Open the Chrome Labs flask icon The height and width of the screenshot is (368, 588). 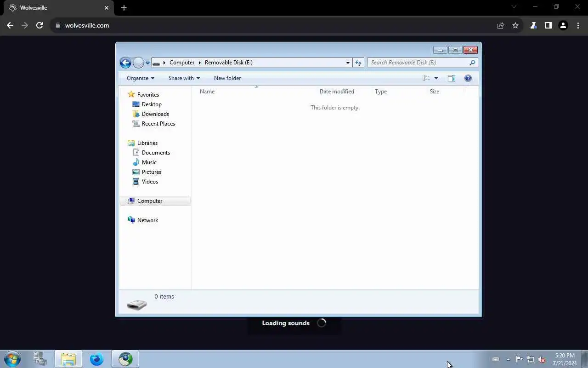[533, 26]
